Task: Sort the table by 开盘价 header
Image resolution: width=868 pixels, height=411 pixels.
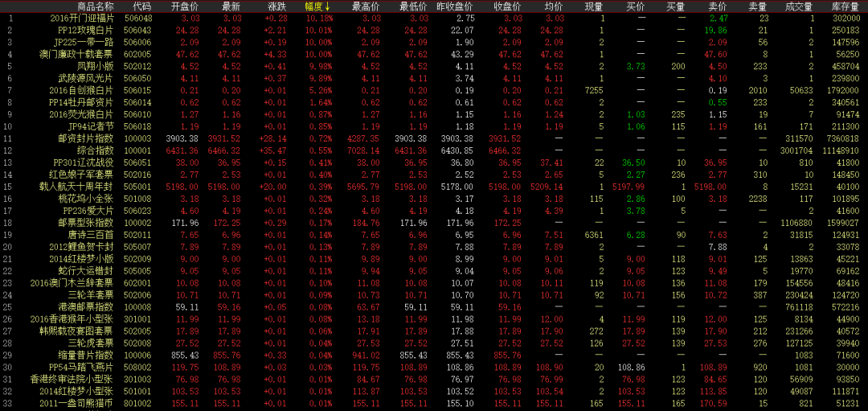Action: [184, 6]
